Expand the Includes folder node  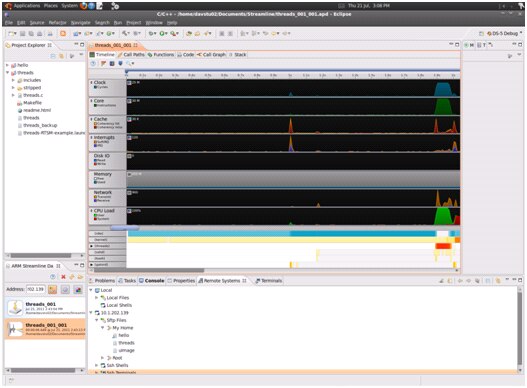tap(13, 80)
